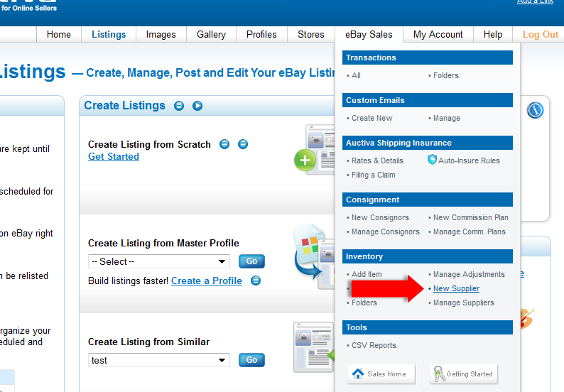Click the blue info circle icon at right

[x=535, y=110]
